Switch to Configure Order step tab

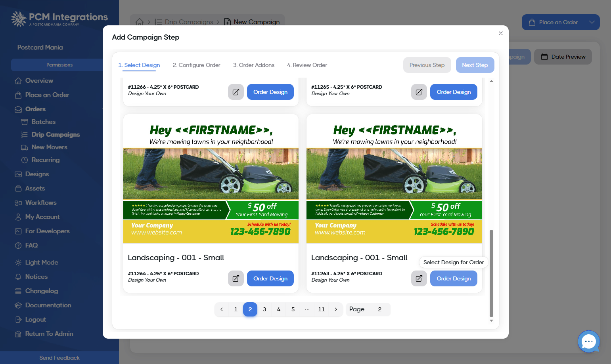point(196,65)
